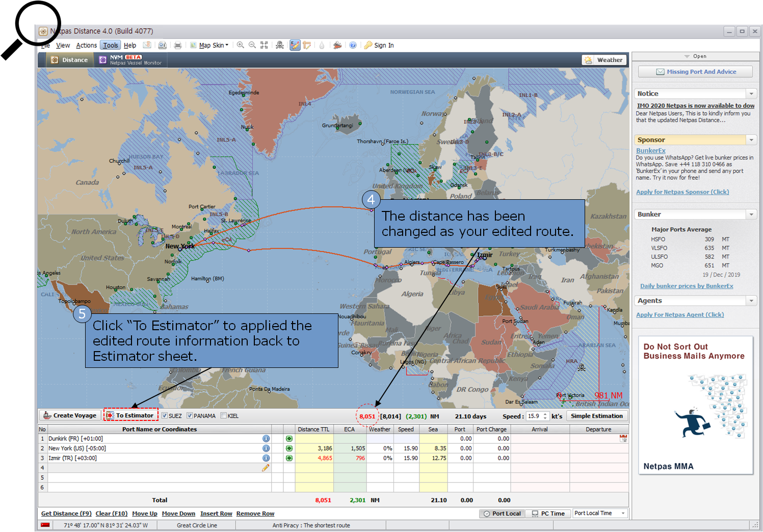This screenshot has height=532, width=763.
Task: Click the Open expander atop right panel
Action: 696,57
